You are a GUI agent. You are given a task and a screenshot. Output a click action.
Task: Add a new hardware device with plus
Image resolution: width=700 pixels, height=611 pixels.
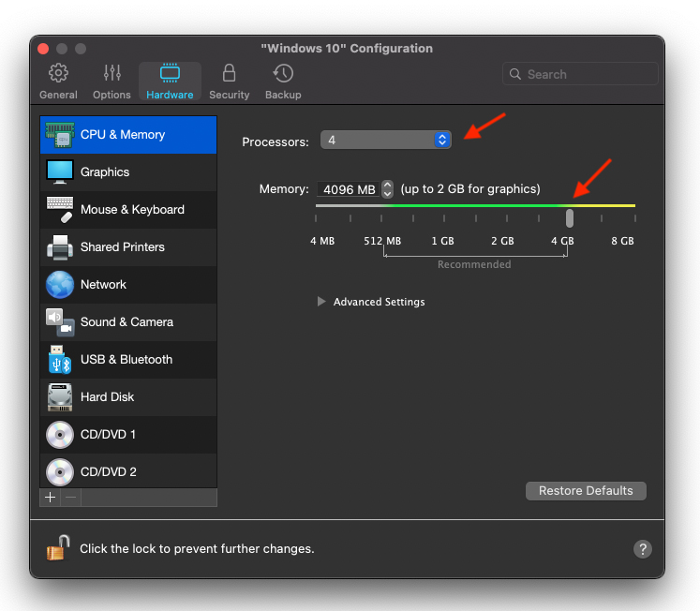(x=50, y=498)
